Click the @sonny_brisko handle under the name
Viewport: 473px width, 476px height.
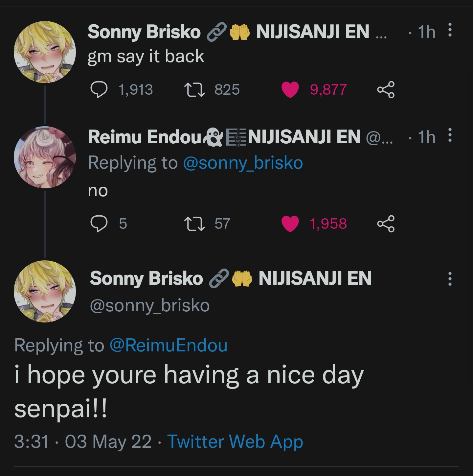(x=149, y=305)
